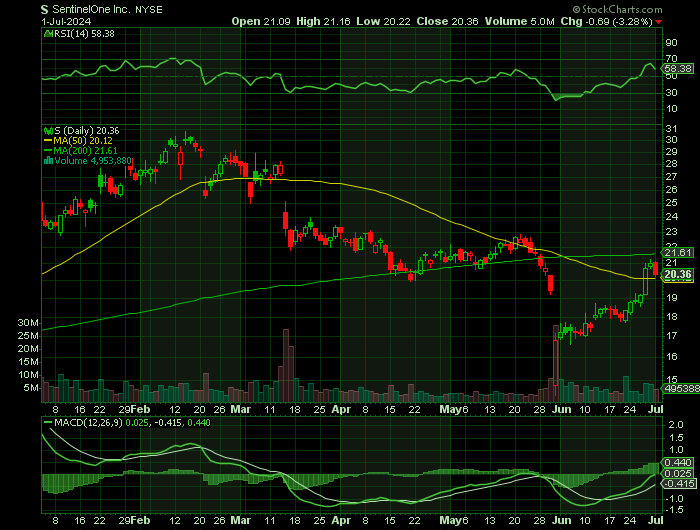Click the boxed -0.415 value on MACD axis
The width and height of the screenshot is (700, 530).
[x=678, y=484]
